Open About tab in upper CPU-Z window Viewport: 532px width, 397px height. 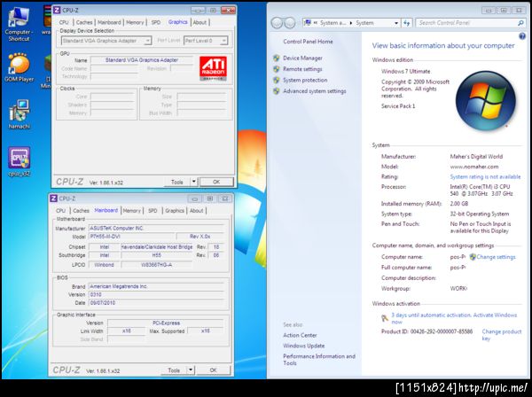click(199, 22)
